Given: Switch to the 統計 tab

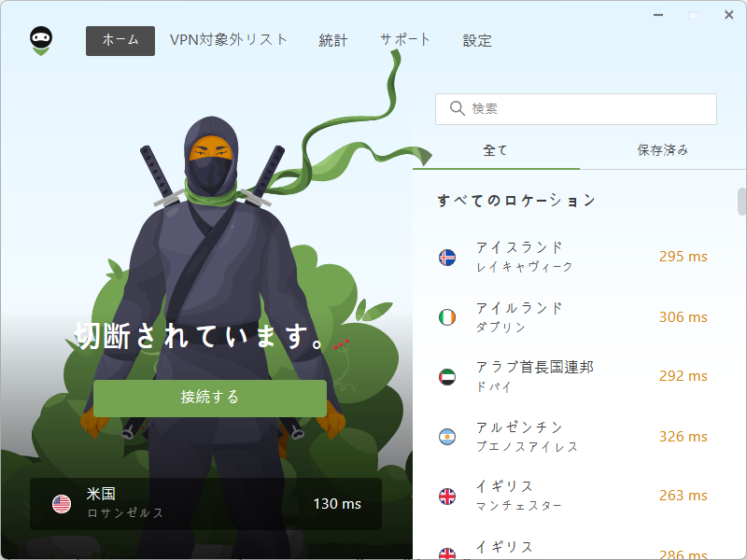Looking at the screenshot, I should click(x=332, y=40).
